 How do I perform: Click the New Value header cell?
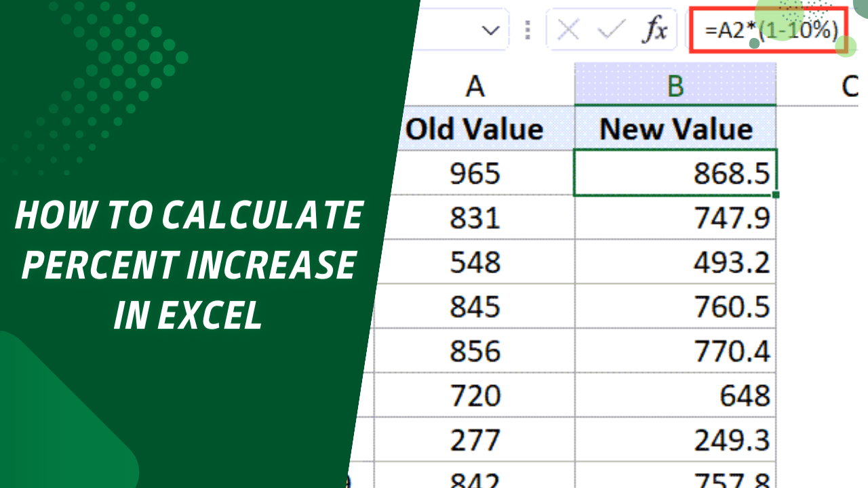(675, 129)
